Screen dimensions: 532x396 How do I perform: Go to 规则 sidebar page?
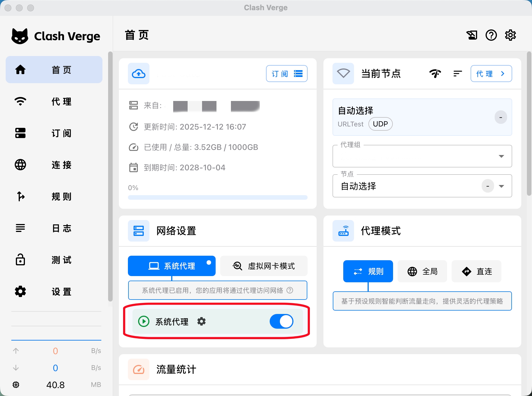(x=54, y=197)
